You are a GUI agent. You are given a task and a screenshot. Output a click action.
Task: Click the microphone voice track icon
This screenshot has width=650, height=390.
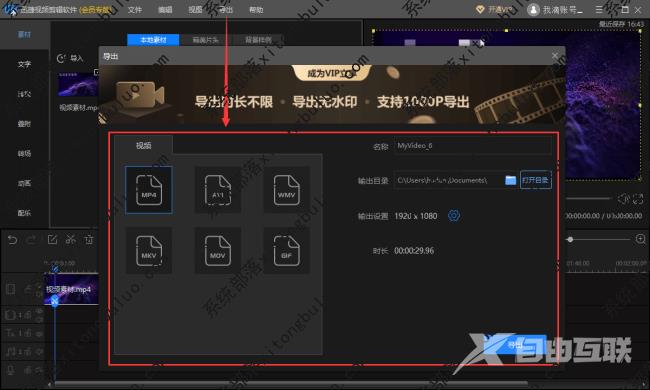click(x=10, y=370)
